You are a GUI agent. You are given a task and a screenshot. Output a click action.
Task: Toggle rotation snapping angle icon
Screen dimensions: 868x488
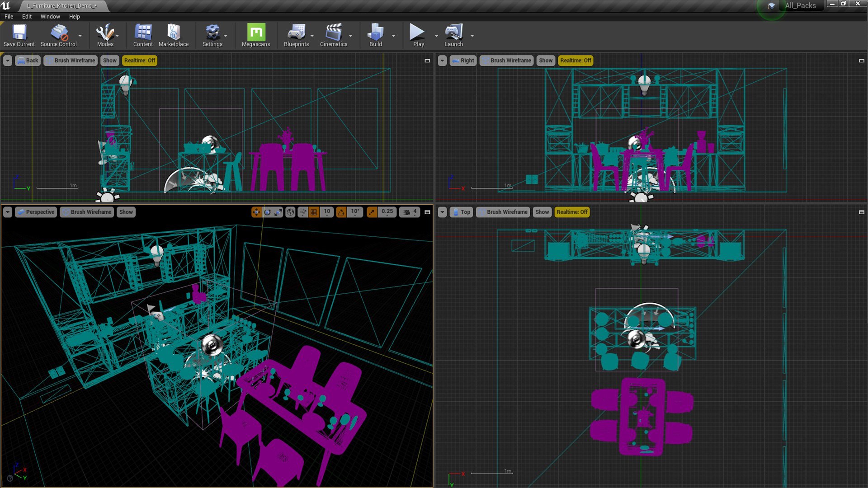[341, 212]
